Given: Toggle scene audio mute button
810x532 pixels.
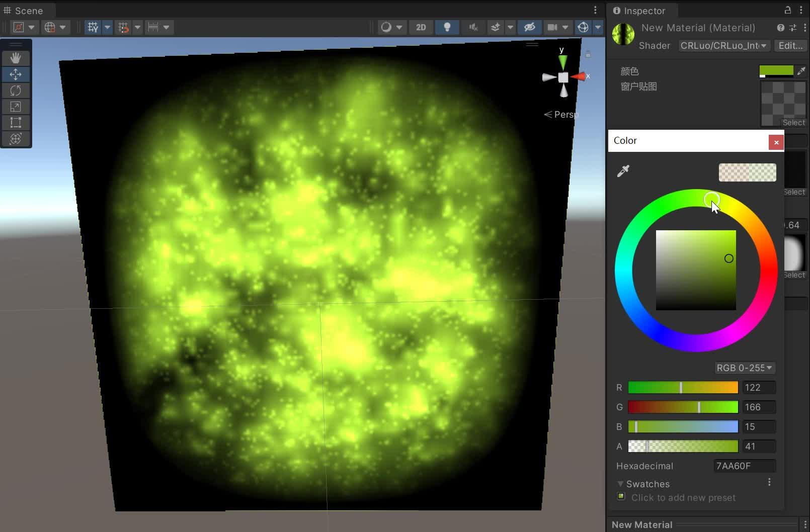Looking at the screenshot, I should [473, 27].
